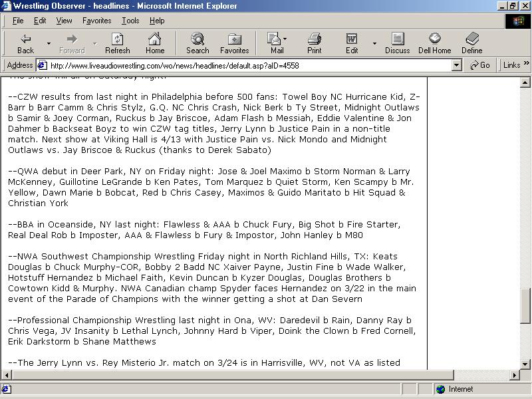Expand the Links toolbar chevron
Screen dimensions: 532x399
(527, 65)
